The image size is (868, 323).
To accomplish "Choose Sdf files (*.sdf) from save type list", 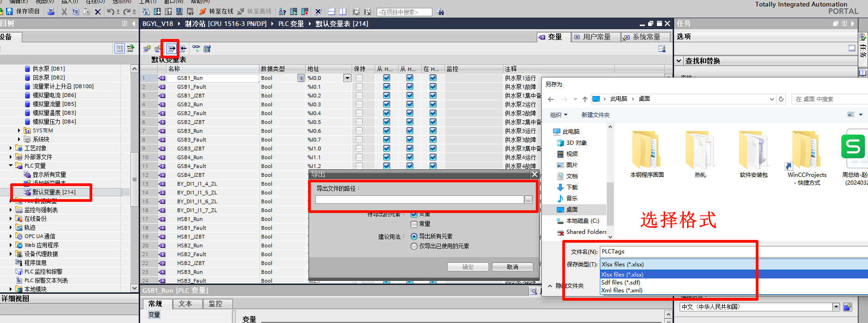I will [x=621, y=282].
